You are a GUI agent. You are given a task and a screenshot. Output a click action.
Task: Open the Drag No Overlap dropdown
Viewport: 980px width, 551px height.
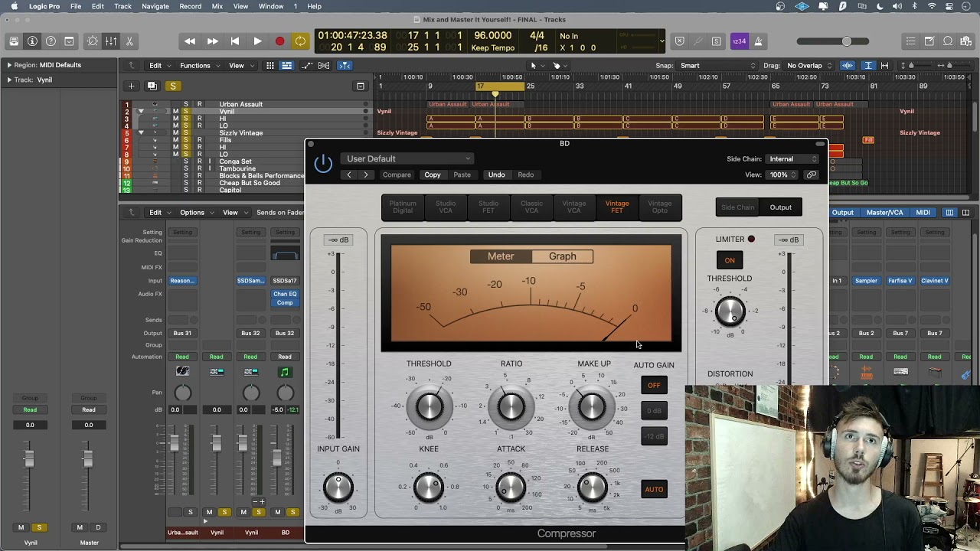[x=808, y=66]
